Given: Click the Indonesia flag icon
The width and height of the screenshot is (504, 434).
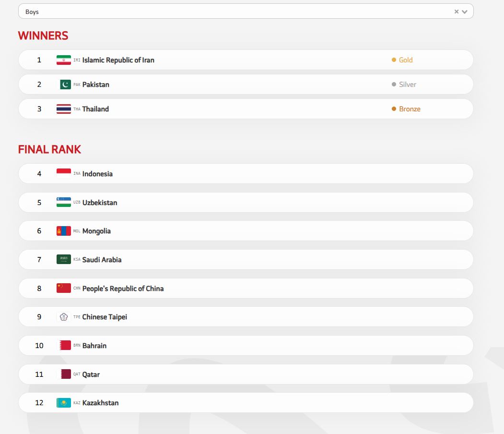Looking at the screenshot, I should tap(63, 174).
